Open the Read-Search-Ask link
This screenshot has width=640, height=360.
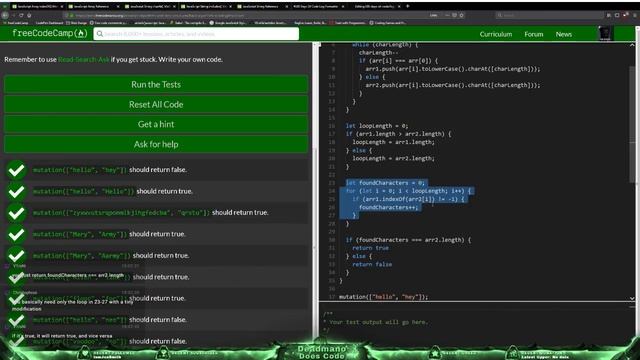84,60
